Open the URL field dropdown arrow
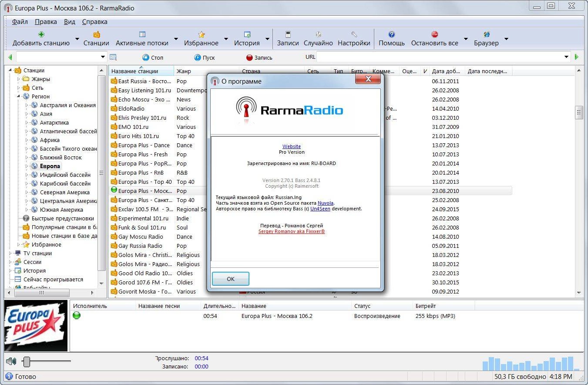Image resolution: width=588 pixels, height=385 pixels. (x=566, y=57)
